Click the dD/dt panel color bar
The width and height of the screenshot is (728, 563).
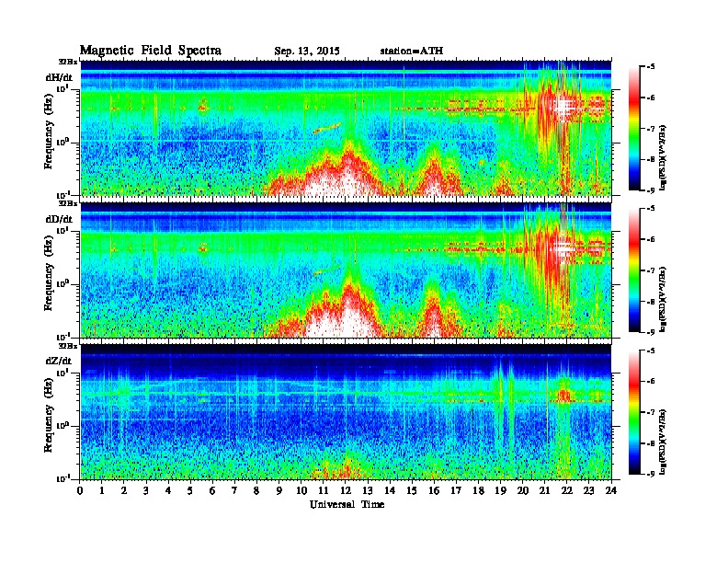pyautogui.click(x=634, y=270)
